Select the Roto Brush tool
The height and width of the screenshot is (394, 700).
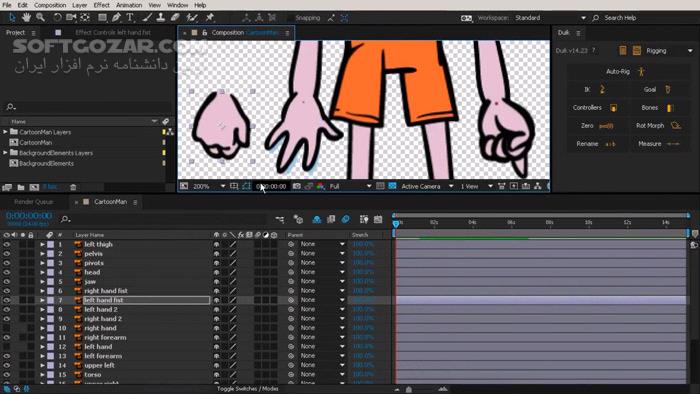(x=192, y=17)
